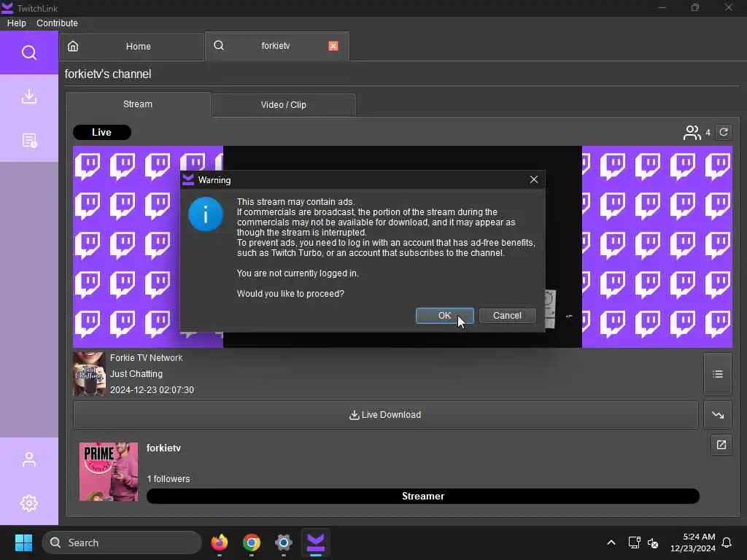Open the stream options list icon
This screenshot has width=747, height=560.
tap(718, 374)
